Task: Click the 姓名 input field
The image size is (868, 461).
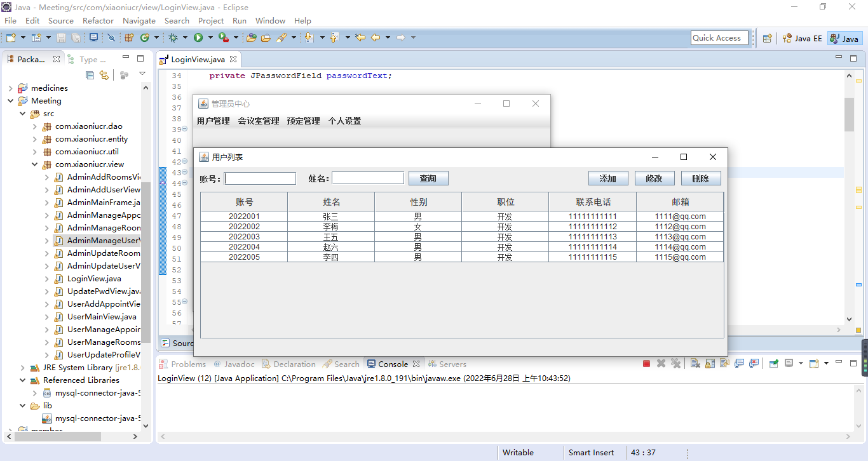Action: coord(368,178)
